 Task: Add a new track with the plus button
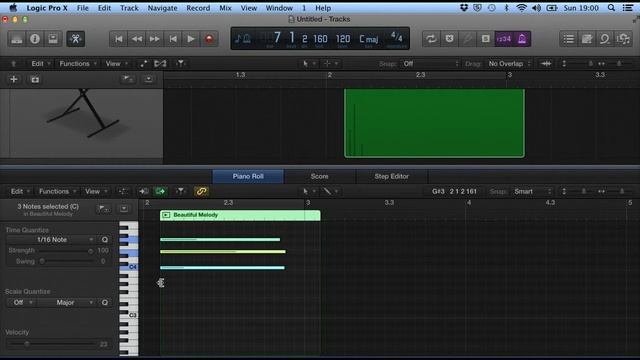coord(13,79)
